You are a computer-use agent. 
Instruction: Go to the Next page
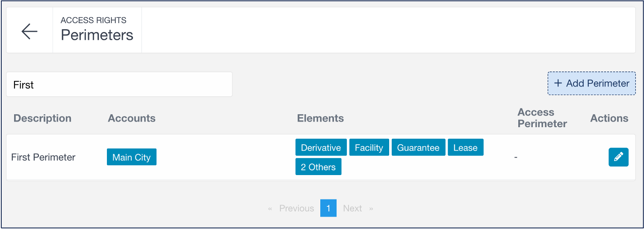tap(352, 208)
